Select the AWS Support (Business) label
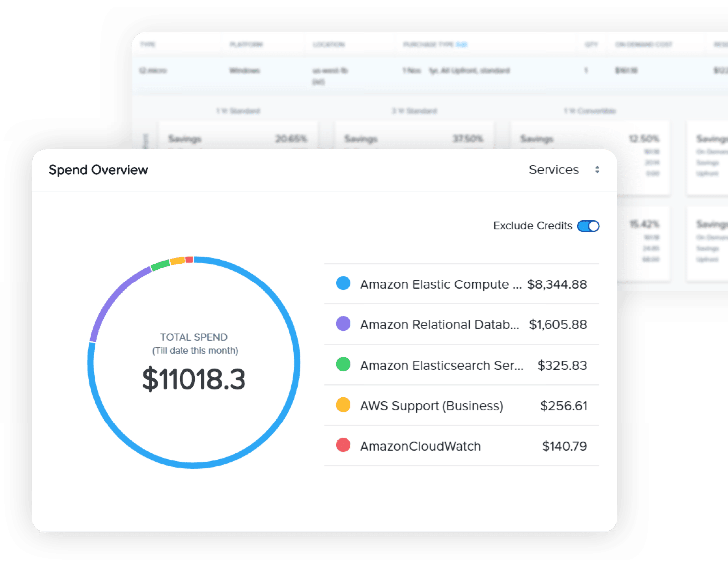The image size is (728, 564). pyautogui.click(x=431, y=406)
